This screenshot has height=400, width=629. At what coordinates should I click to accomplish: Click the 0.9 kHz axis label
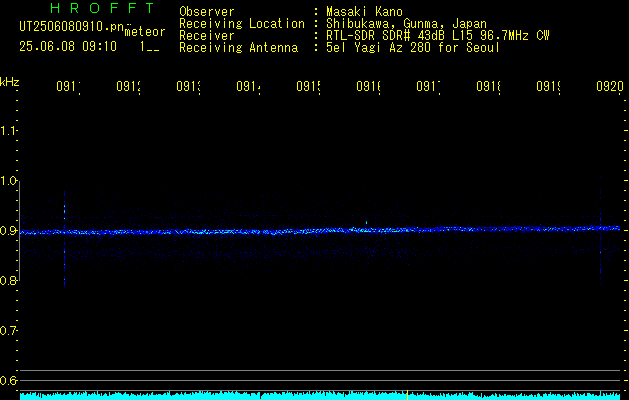pos(8,231)
